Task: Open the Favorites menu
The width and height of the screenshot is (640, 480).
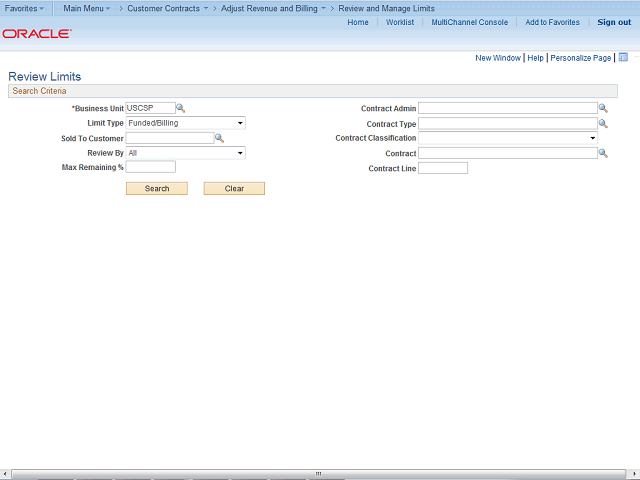Action: click(x=24, y=8)
